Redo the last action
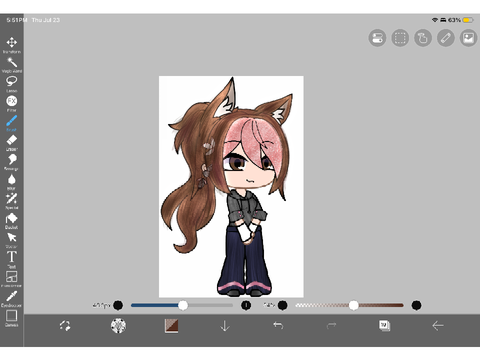The image size is (480, 360). (x=331, y=326)
